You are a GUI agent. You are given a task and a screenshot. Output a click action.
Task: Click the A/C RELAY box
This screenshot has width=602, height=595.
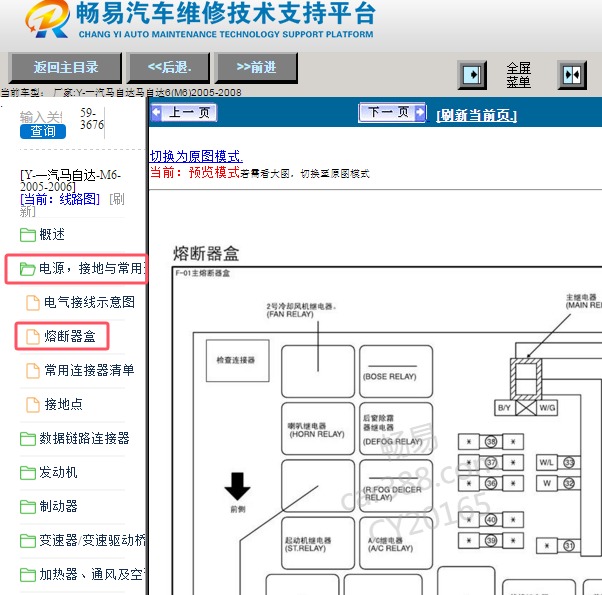[396, 543]
